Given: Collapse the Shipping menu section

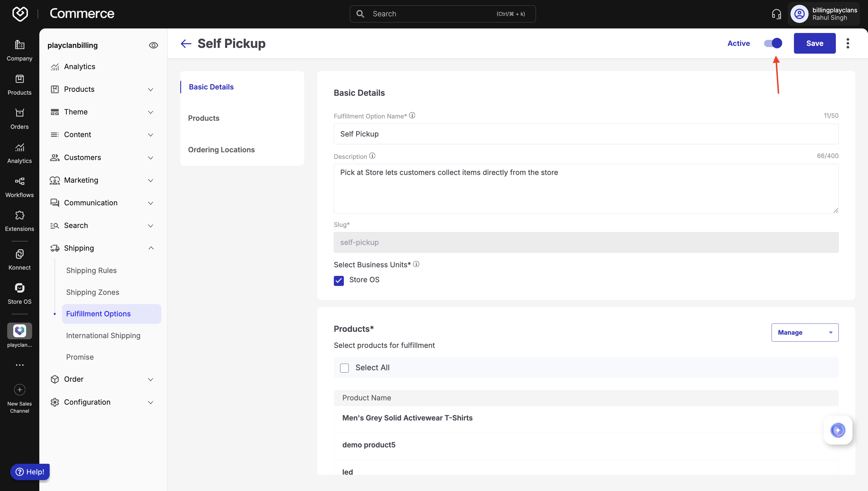Looking at the screenshot, I should 151,248.
